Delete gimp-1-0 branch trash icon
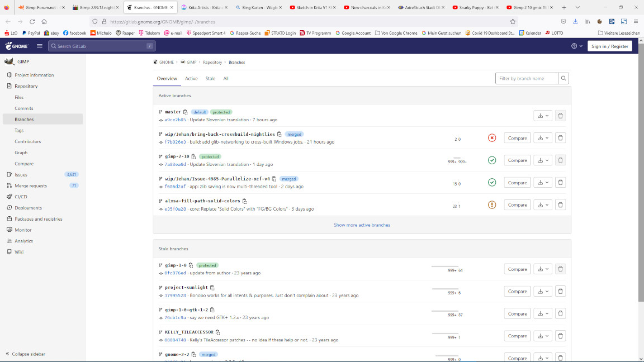644x362 pixels. click(560, 269)
